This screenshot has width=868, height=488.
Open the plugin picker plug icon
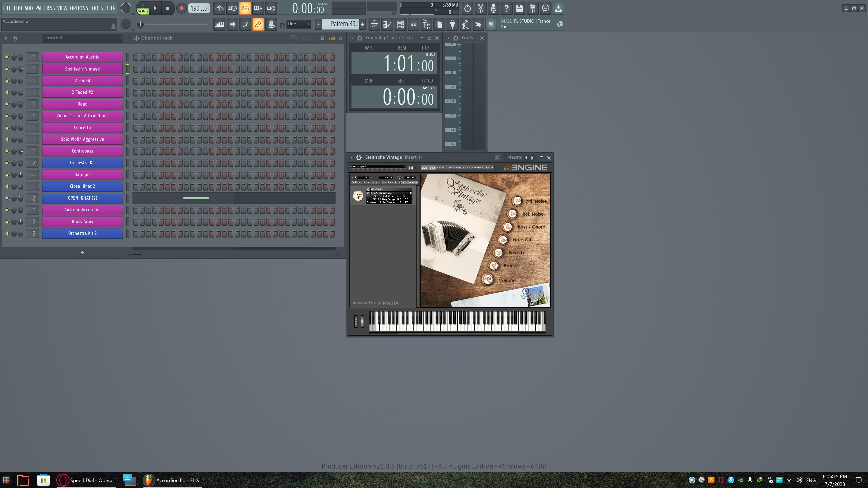click(452, 24)
